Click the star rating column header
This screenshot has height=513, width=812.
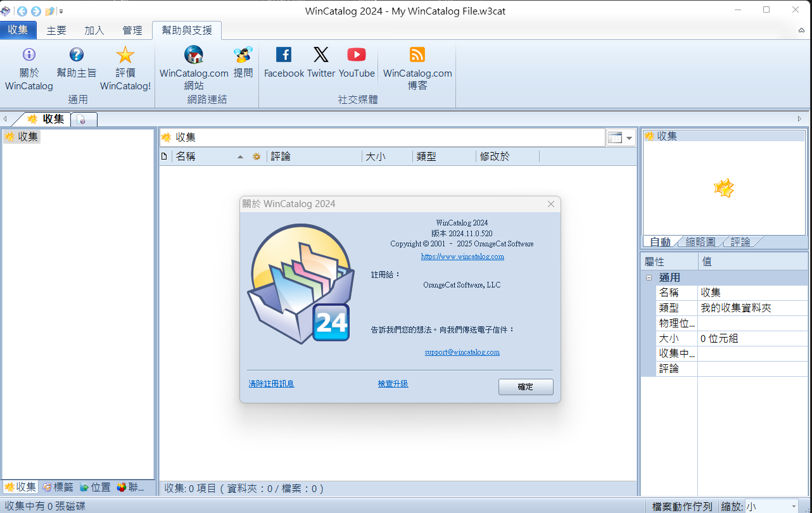pyautogui.click(x=257, y=156)
